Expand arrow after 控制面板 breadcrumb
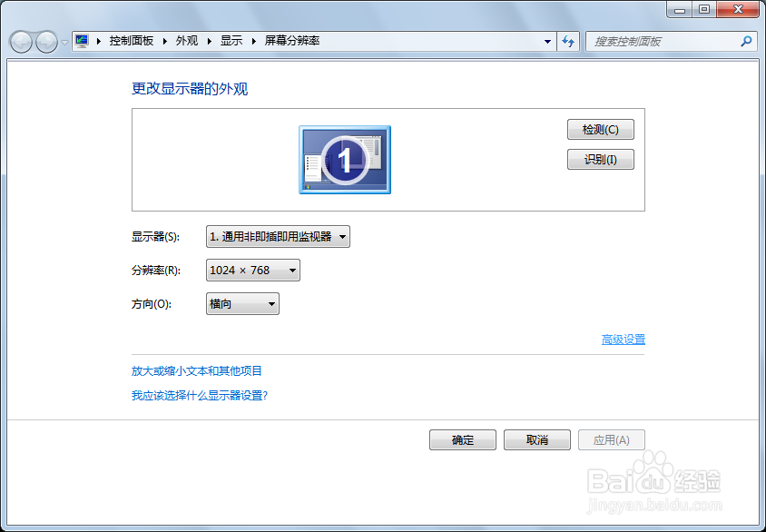This screenshot has width=766, height=532. point(165,42)
